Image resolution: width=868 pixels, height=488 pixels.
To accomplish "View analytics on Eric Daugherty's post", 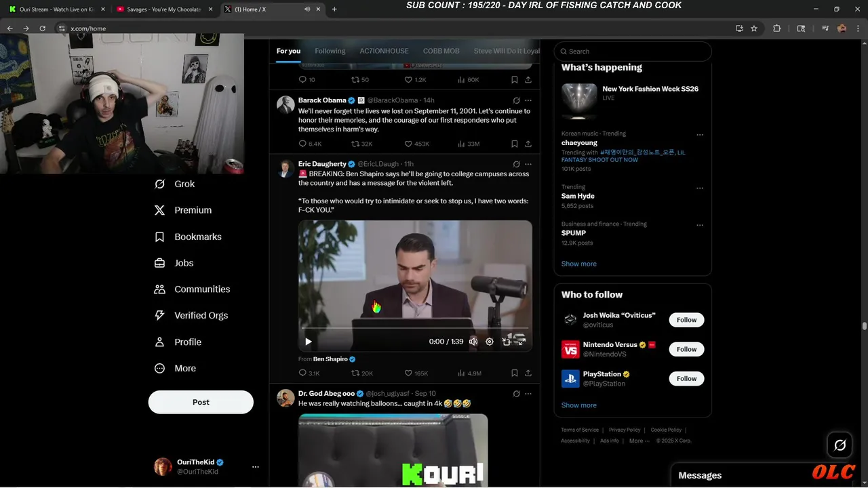I will coord(469,373).
